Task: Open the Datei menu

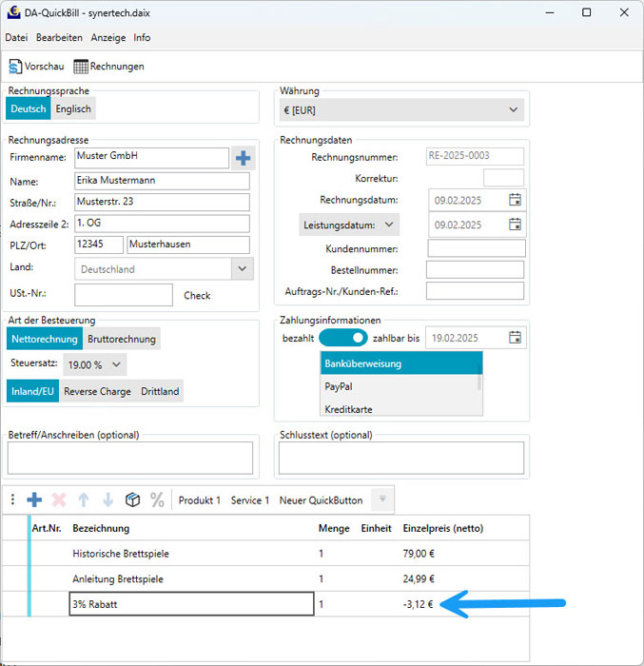Action: [x=16, y=38]
